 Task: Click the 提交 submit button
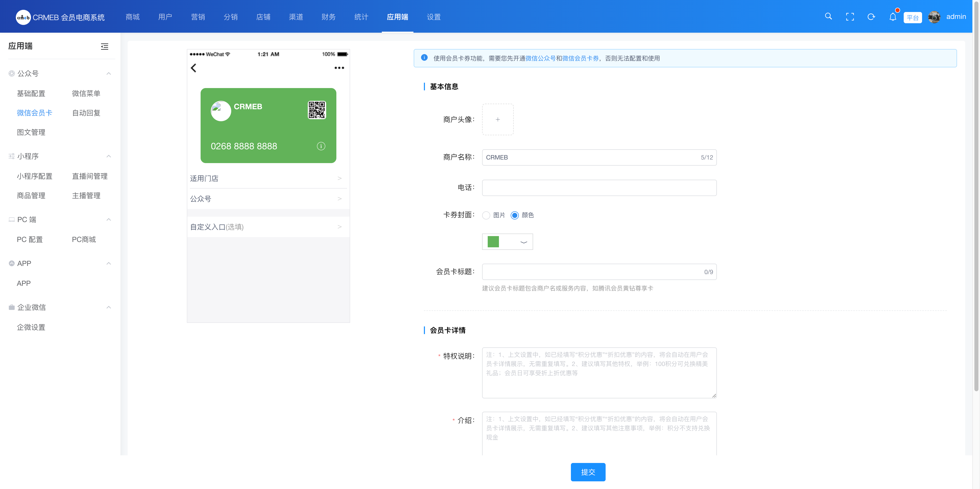(x=588, y=472)
